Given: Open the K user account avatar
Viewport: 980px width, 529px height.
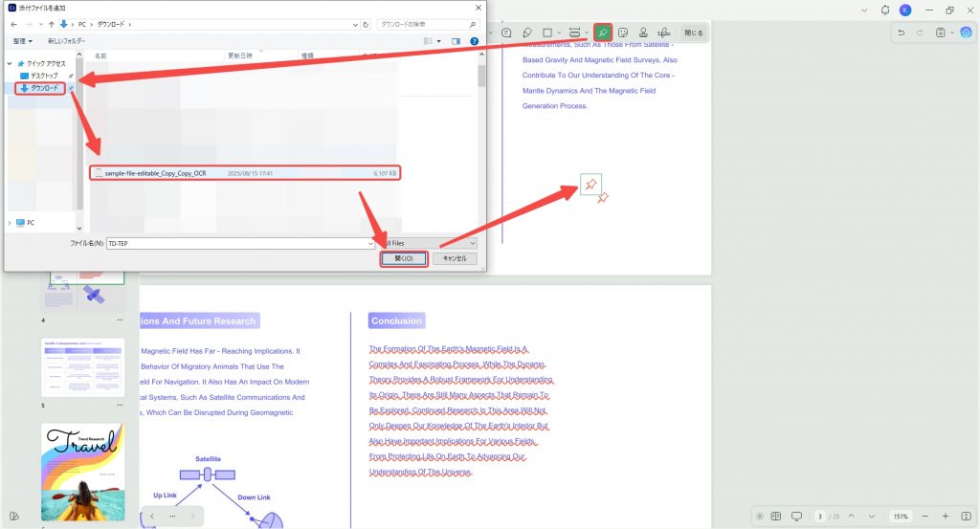Looking at the screenshot, I should 905,10.
